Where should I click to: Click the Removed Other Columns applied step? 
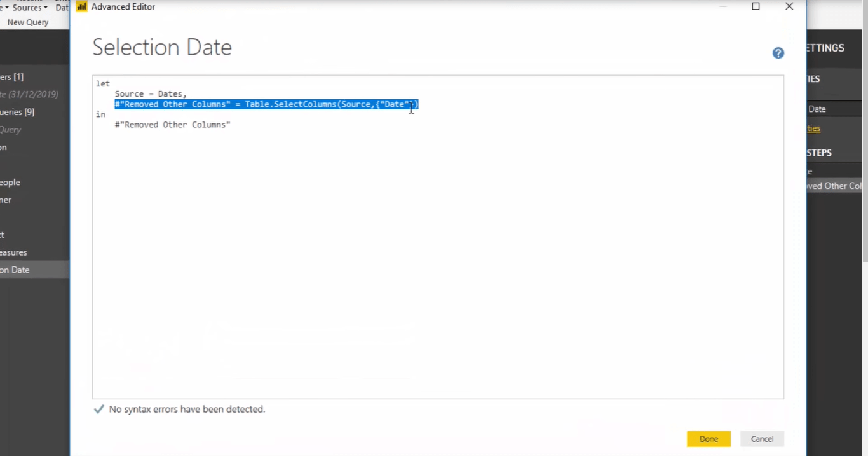tap(834, 186)
